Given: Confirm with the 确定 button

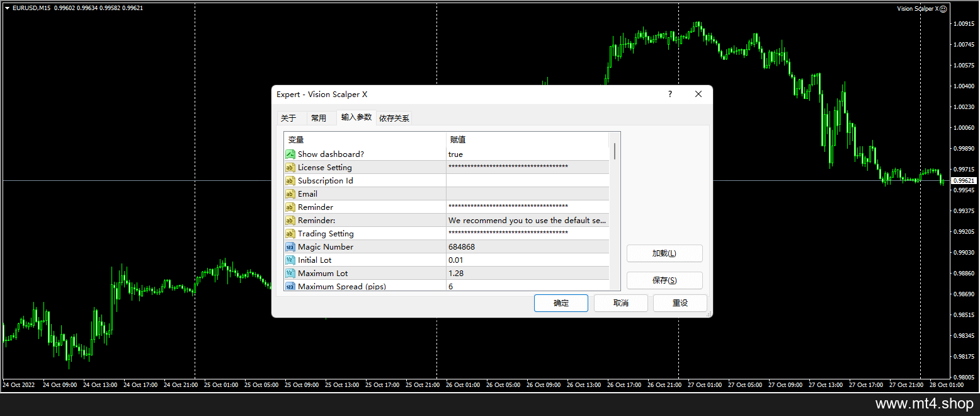Looking at the screenshot, I should [561, 303].
